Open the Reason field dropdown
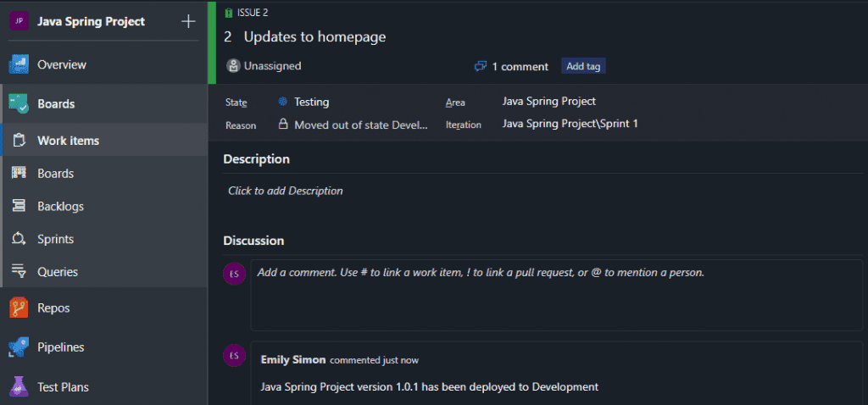The image size is (868, 405). 360,125
